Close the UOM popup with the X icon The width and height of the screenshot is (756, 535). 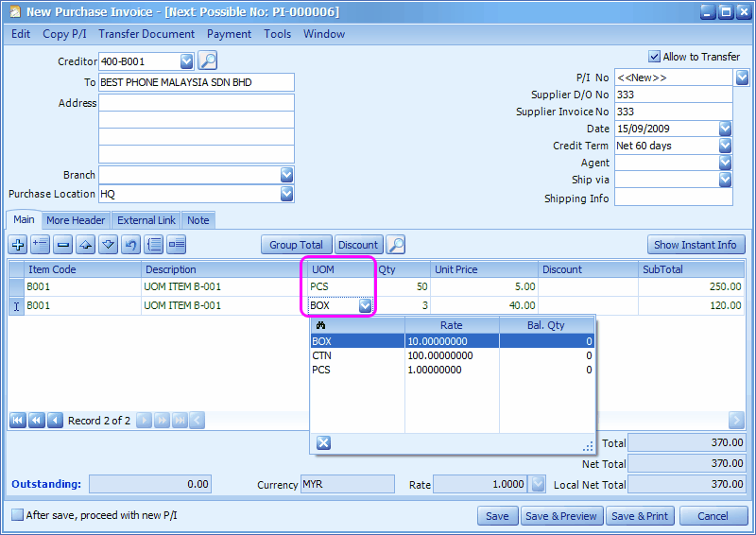323,443
